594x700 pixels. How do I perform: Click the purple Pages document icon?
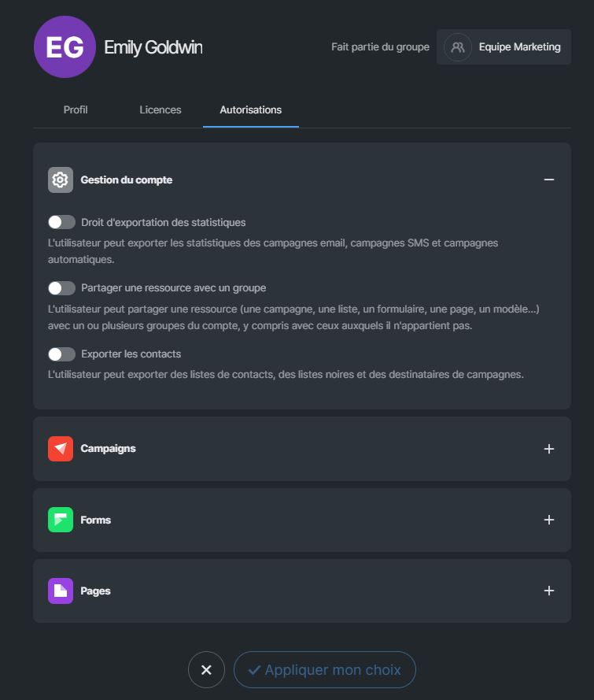click(x=61, y=591)
